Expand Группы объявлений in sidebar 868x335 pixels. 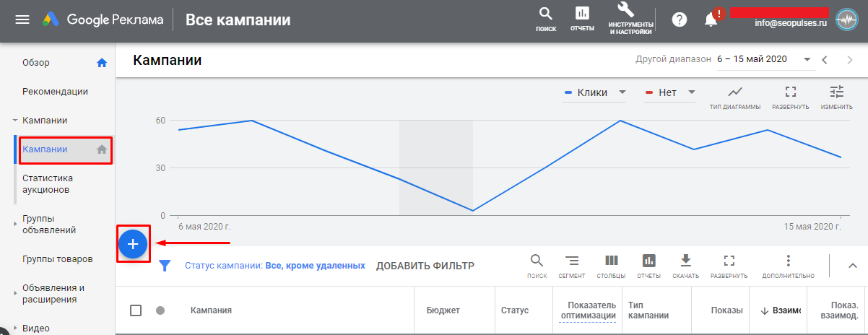[15, 224]
